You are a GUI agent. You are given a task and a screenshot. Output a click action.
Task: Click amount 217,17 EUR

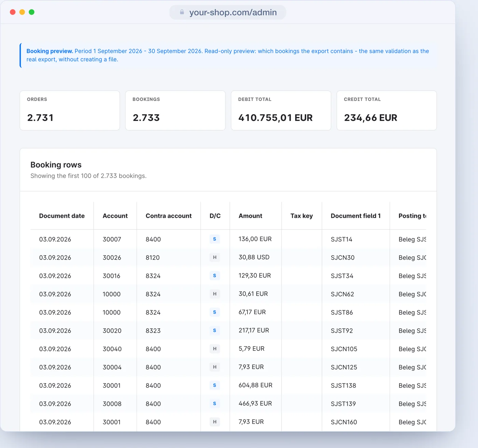coord(254,330)
